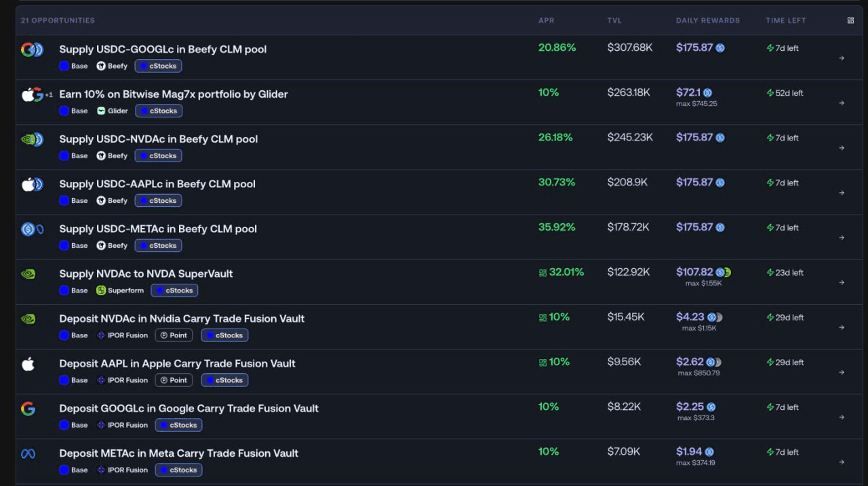This screenshot has height=486, width=868.
Task: Click Google/USDC token icon of USDC-GOOGLc pool
Action: pos(32,50)
